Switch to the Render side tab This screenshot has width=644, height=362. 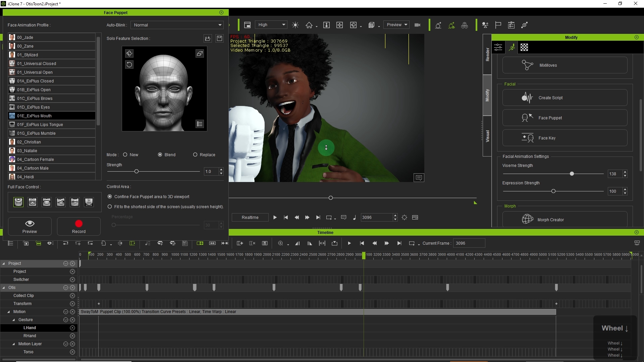tap(487, 54)
